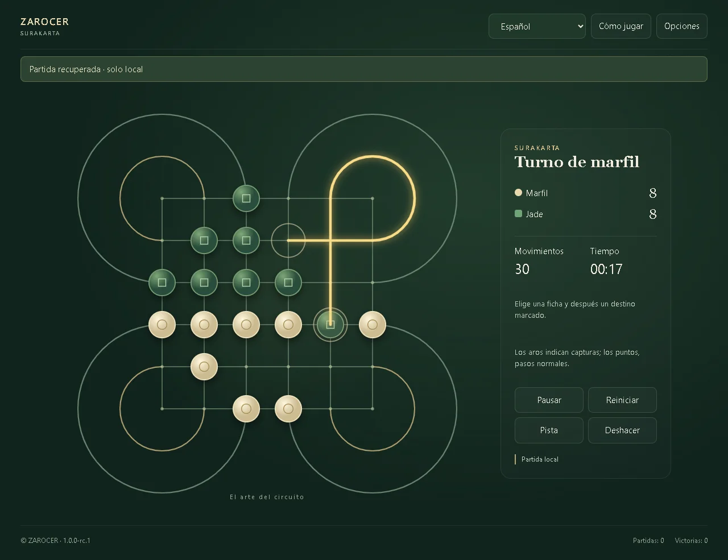This screenshot has height=560, width=728.
Task: Open the Opciones menu
Action: point(682,26)
